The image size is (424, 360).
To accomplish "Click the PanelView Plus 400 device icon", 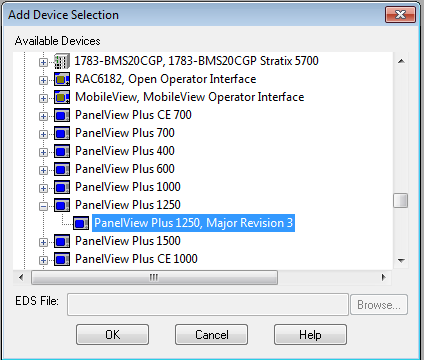I will pos(62,151).
